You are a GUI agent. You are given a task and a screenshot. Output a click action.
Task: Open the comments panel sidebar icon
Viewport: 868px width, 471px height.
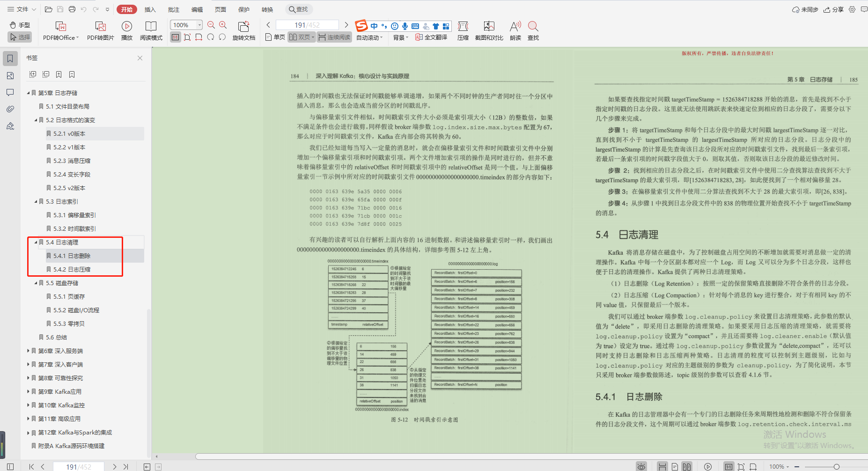point(10,92)
